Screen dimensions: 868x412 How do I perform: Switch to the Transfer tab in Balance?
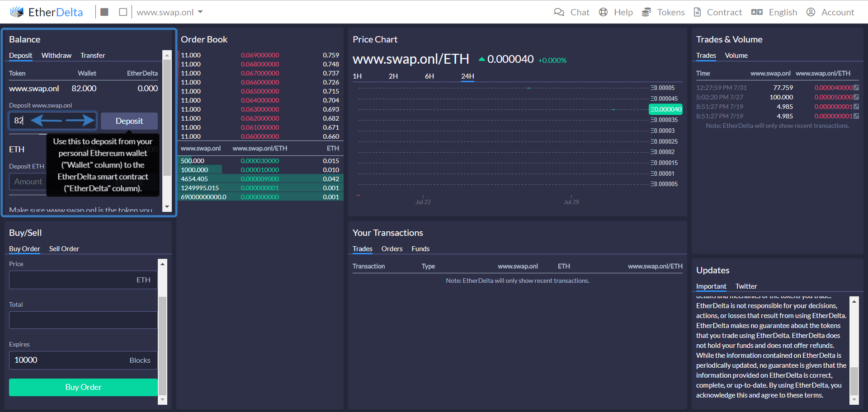click(x=93, y=56)
